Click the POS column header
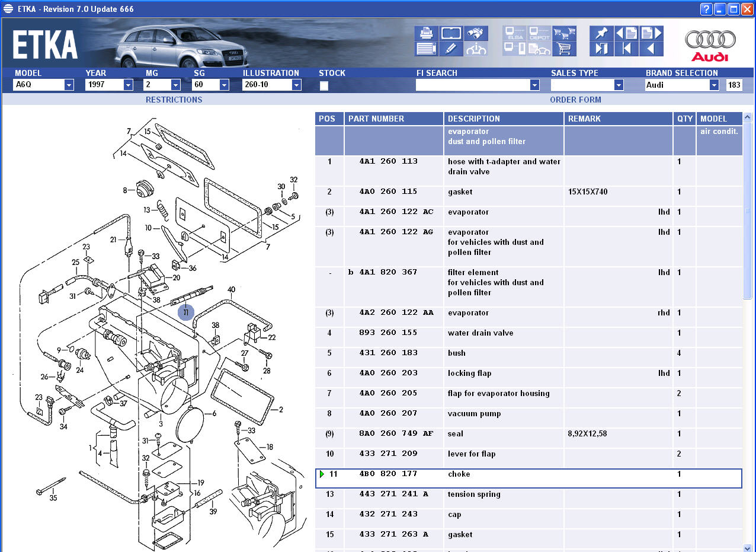 click(329, 119)
